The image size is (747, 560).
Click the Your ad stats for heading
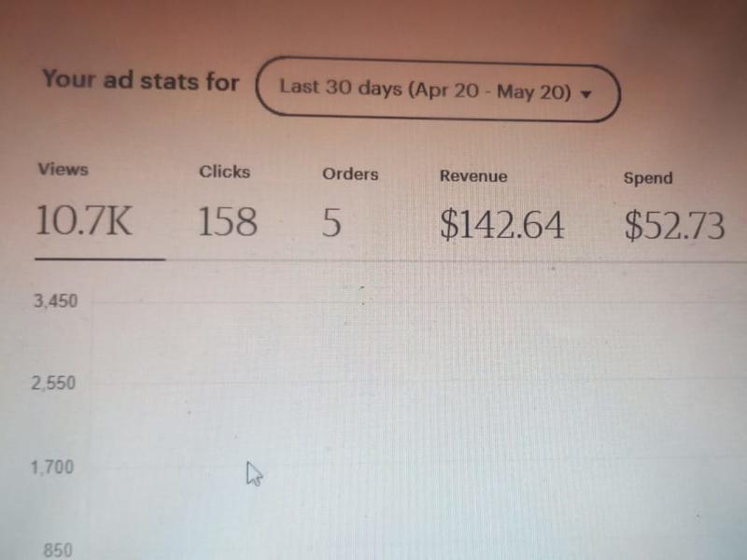click(141, 80)
